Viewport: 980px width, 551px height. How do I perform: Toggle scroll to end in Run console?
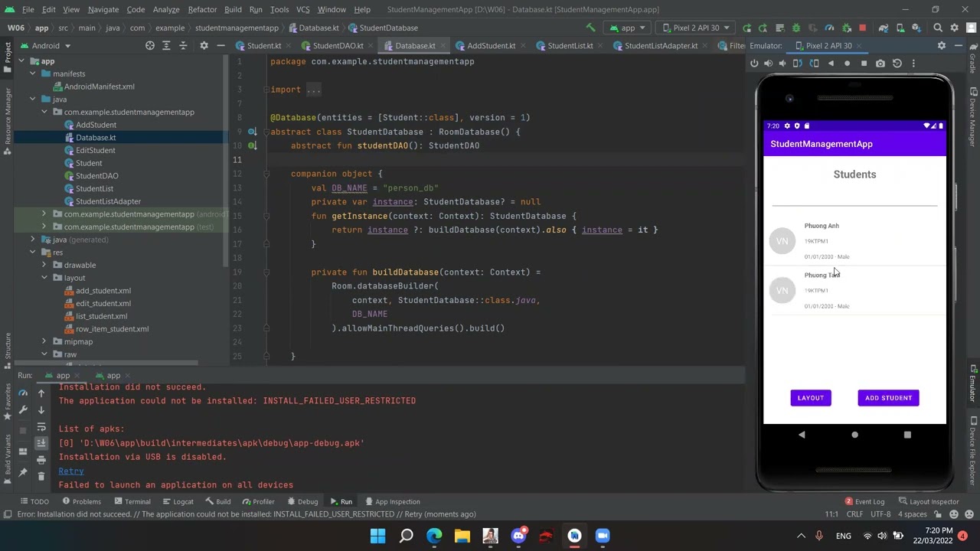(x=41, y=443)
